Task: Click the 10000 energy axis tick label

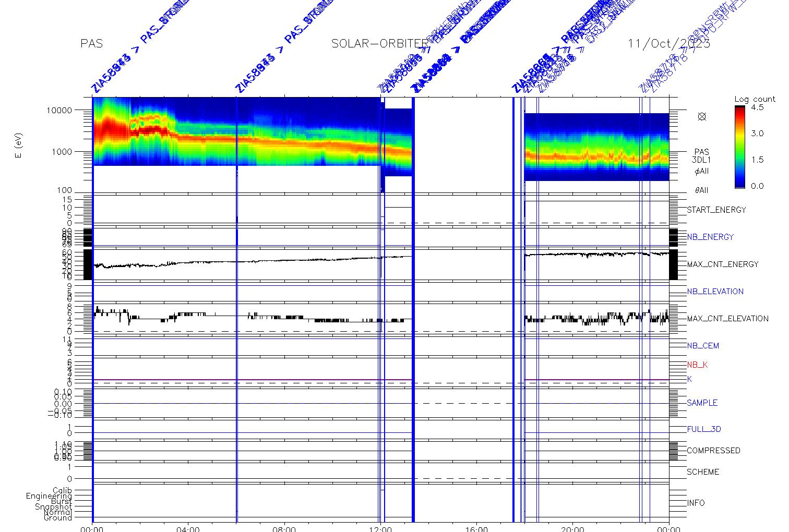Action: [x=59, y=110]
